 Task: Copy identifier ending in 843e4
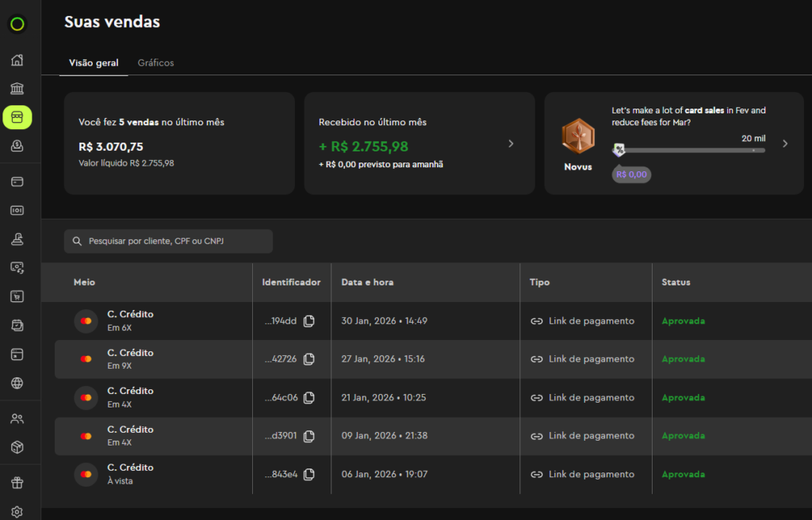click(309, 474)
